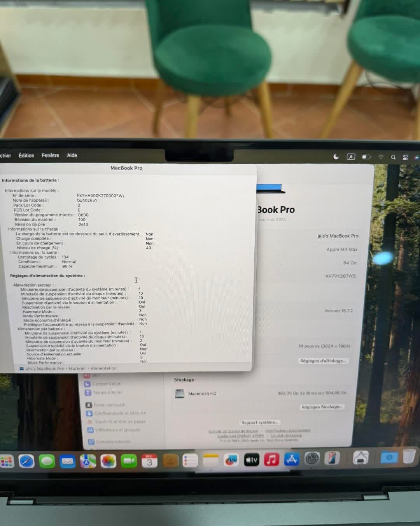Open the Aide menu
The height and width of the screenshot is (526, 420).
point(72,155)
